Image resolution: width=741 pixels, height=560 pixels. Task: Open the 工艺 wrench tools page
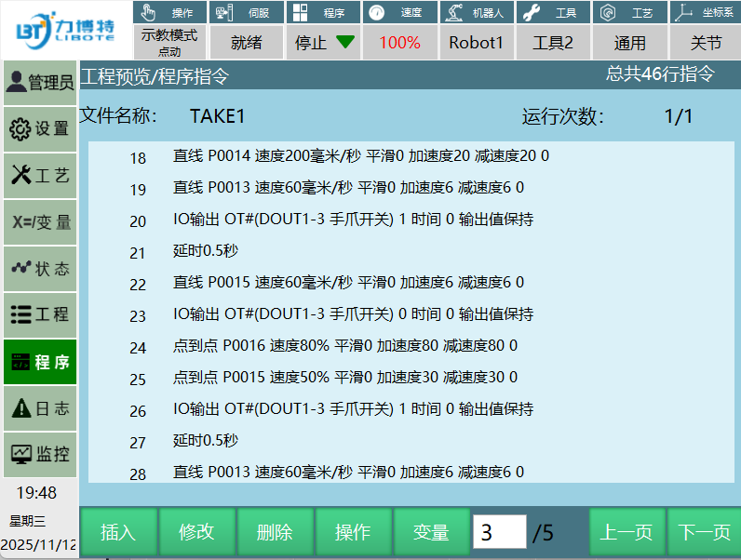tap(39, 176)
